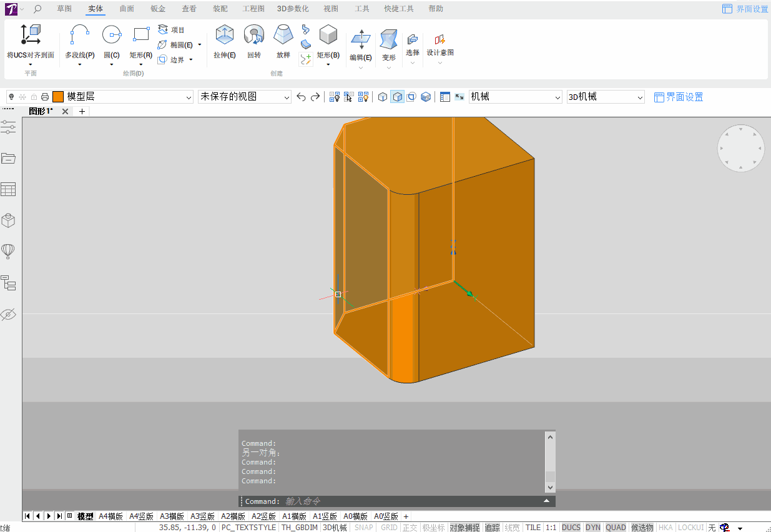
Task: Undo with the back arrow icon
Action: [x=301, y=97]
